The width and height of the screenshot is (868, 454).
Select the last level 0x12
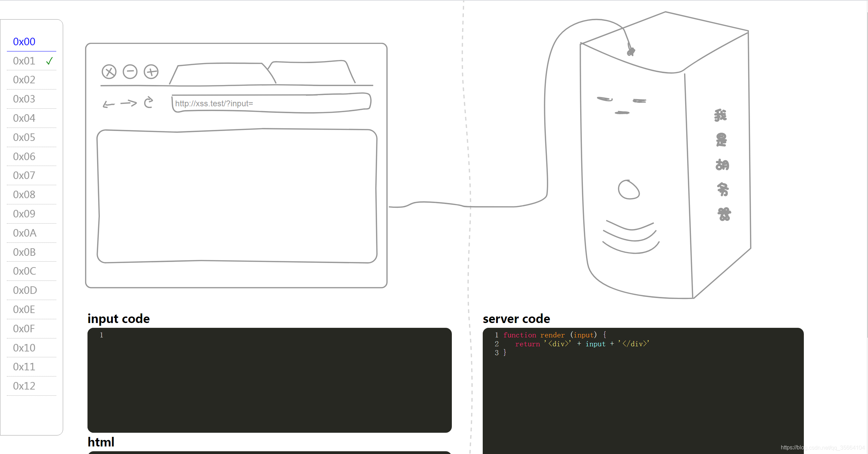24,386
